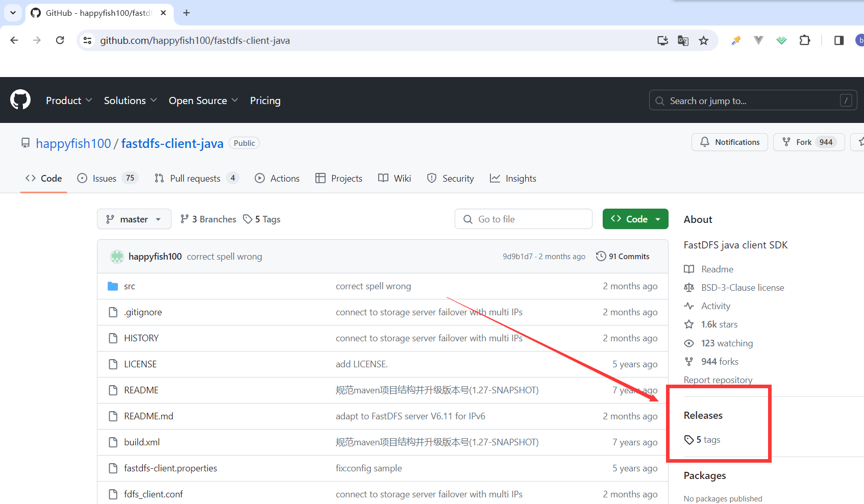Reload the page
The width and height of the screenshot is (864, 504).
pyautogui.click(x=60, y=40)
